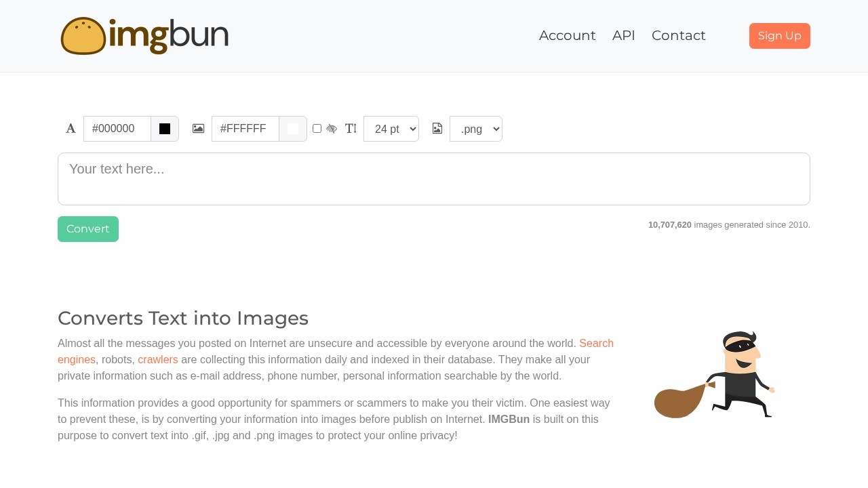The height and width of the screenshot is (488, 868).
Task: Go to the API page
Action: click(x=623, y=35)
